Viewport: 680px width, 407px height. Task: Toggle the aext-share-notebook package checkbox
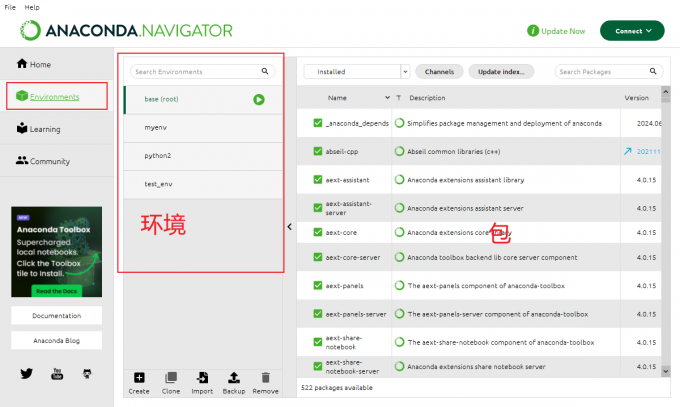tap(318, 342)
